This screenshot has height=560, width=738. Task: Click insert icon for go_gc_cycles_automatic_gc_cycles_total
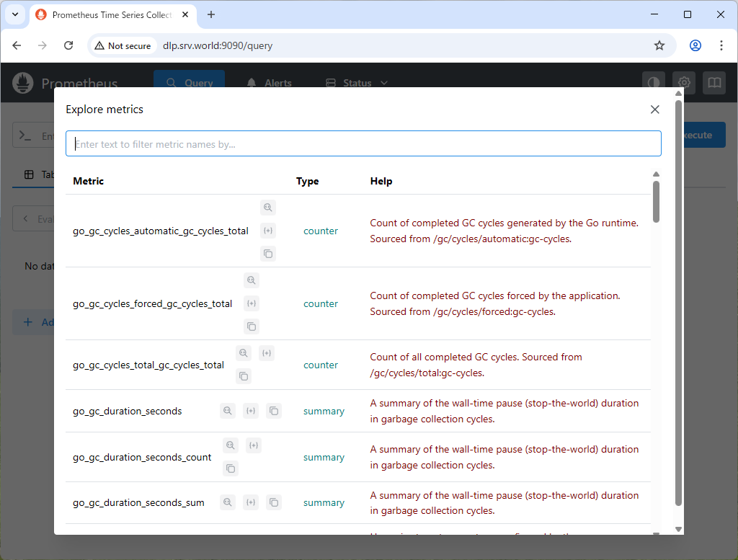point(268,231)
